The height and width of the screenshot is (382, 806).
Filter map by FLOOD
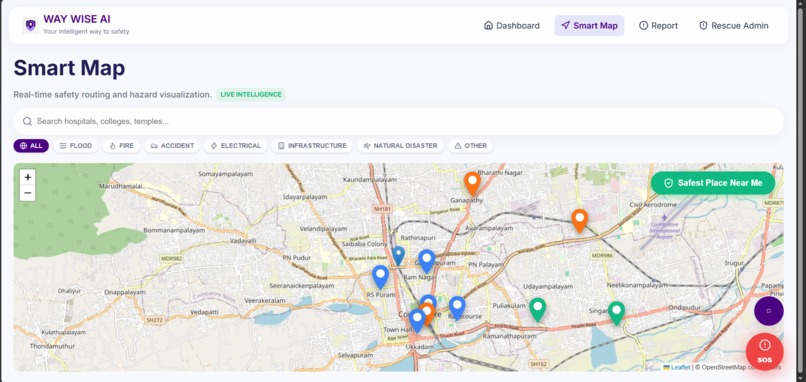click(76, 146)
